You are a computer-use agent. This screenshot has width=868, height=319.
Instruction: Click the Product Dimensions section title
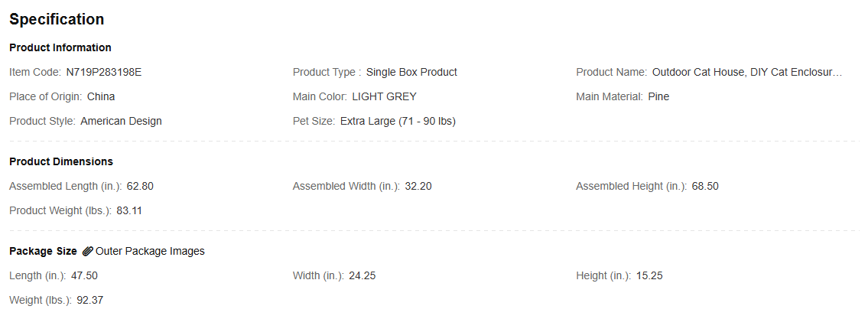(x=61, y=161)
